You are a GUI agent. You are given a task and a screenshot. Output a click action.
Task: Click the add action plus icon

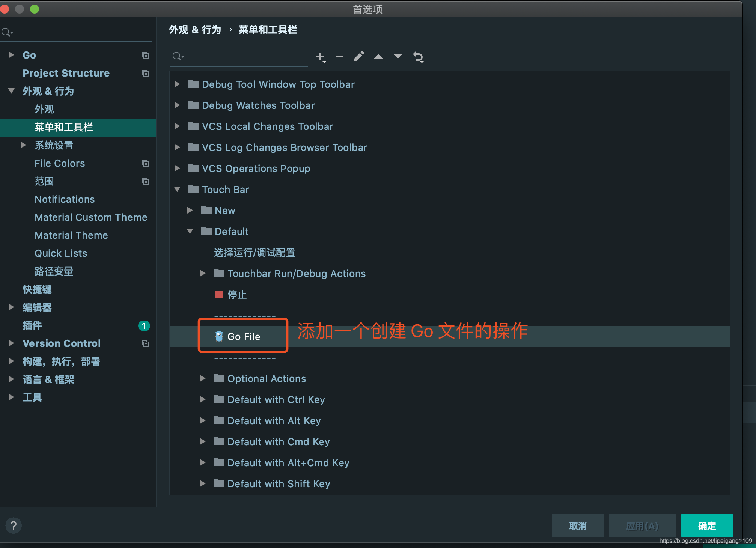(321, 57)
